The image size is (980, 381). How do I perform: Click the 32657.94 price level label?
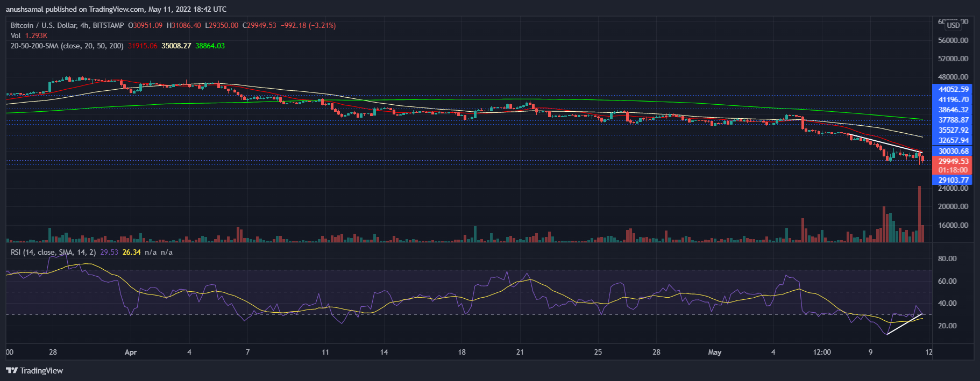coord(953,140)
